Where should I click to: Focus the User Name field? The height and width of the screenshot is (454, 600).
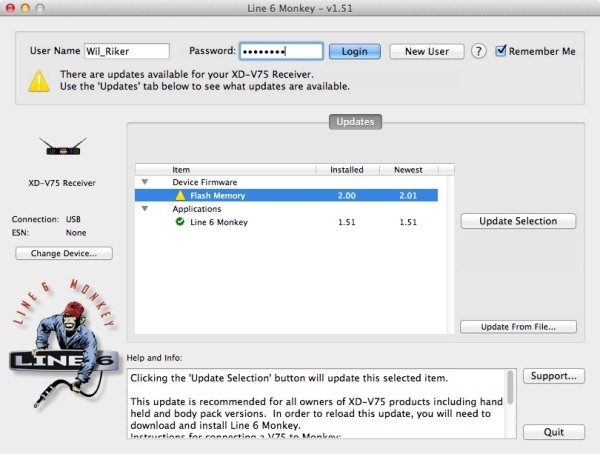[x=127, y=51]
